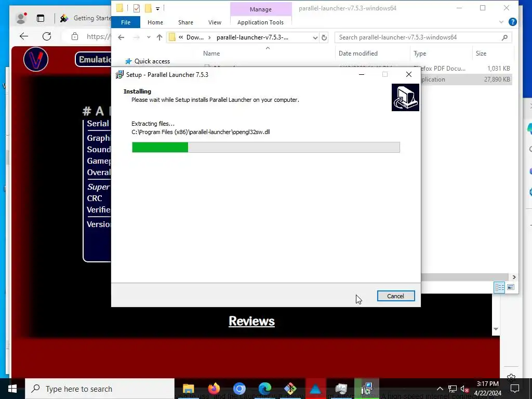Image resolution: width=532 pixels, height=399 pixels.
Task: Open Chromium browser from the taskbar
Action: (239, 389)
